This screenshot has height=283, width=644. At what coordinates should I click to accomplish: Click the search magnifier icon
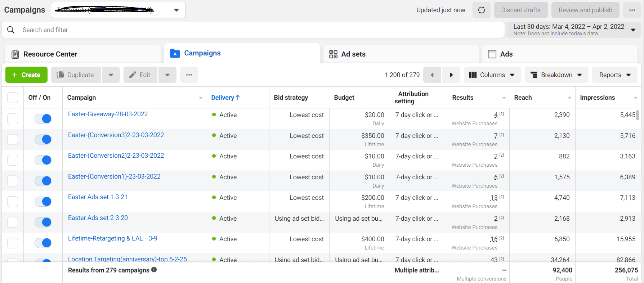tap(11, 30)
